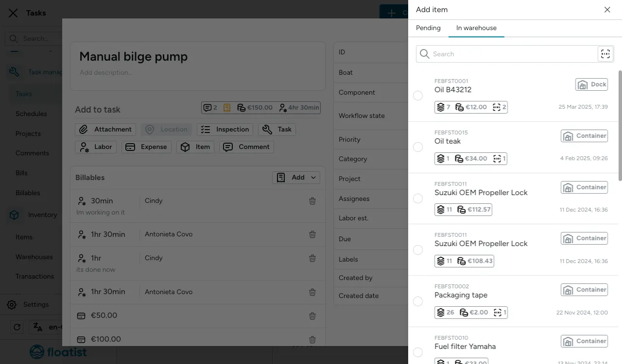
Task: Open Settings gear in sidebar
Action: pos(12,305)
